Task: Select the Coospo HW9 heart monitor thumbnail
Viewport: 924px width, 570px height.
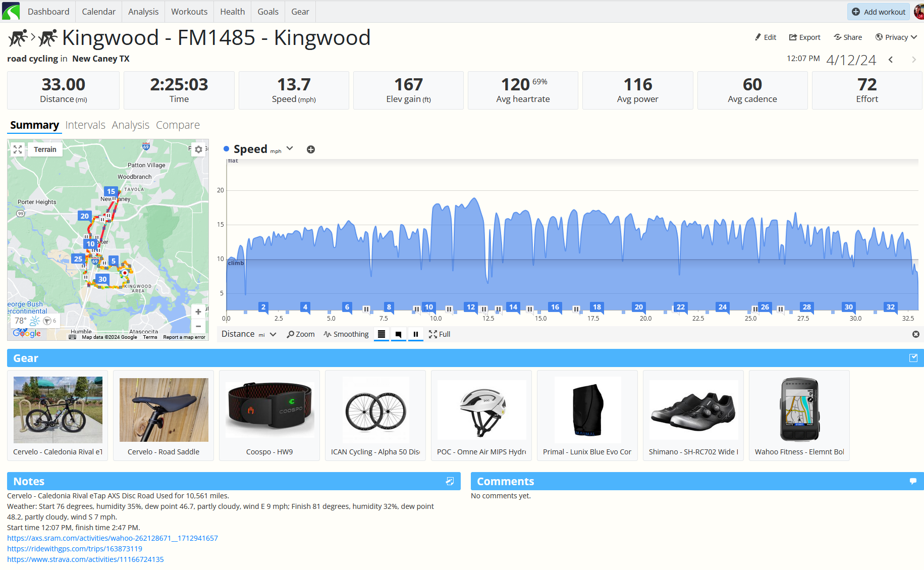Action: click(269, 416)
